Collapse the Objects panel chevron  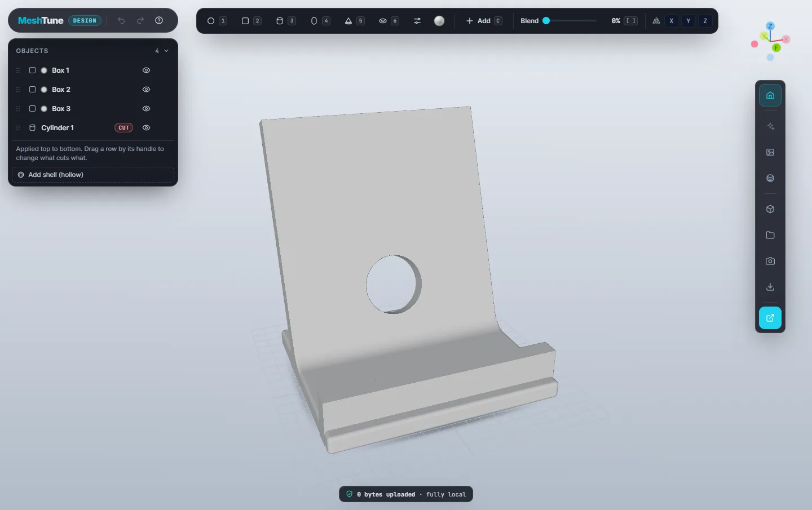[166, 51]
